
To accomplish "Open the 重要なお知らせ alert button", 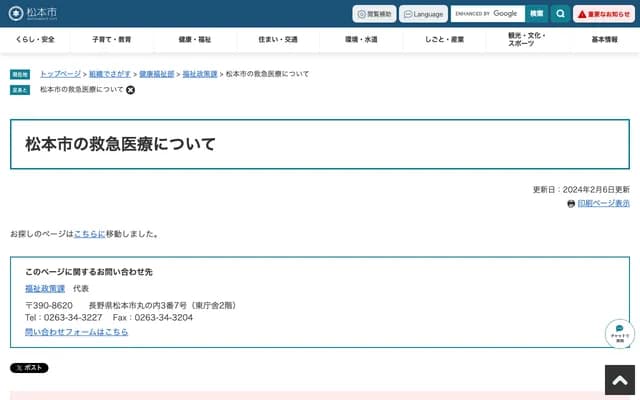I will (x=604, y=14).
